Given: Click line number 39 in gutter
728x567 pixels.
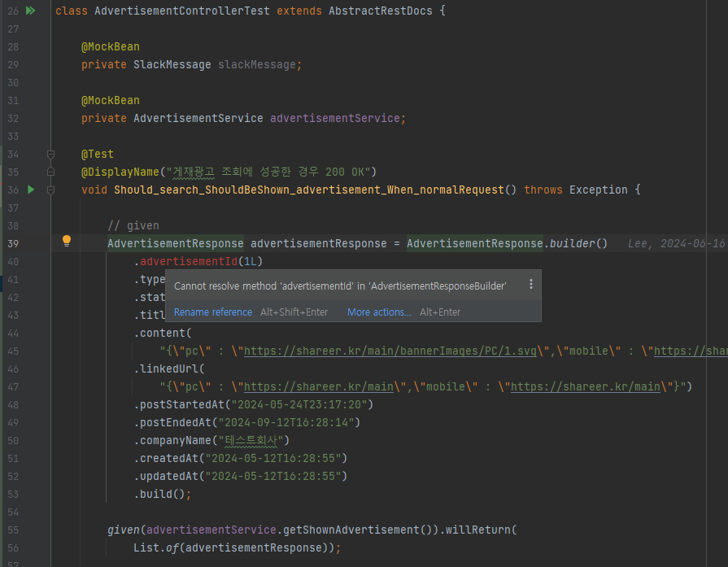Looking at the screenshot, I should click(13, 243).
